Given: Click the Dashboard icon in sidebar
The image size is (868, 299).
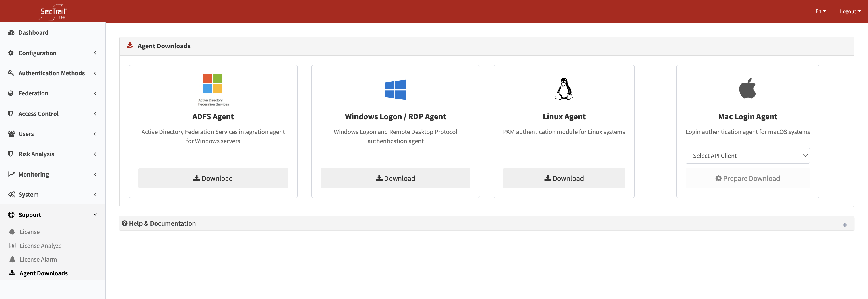Looking at the screenshot, I should [11, 32].
